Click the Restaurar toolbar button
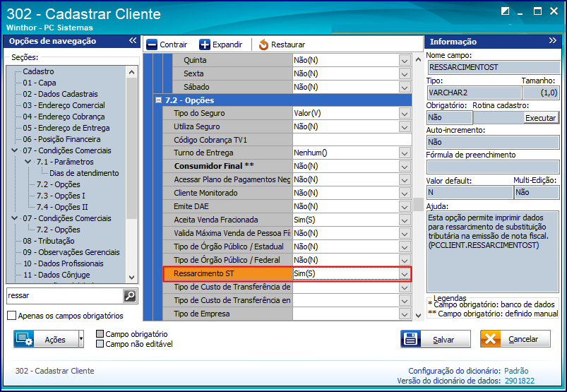 coord(282,44)
